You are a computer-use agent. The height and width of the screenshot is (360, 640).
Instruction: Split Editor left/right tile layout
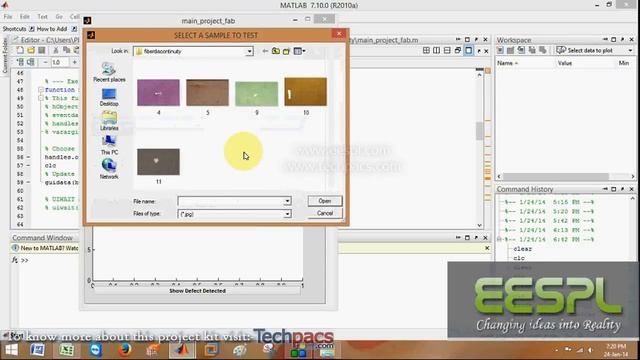[x=436, y=50]
